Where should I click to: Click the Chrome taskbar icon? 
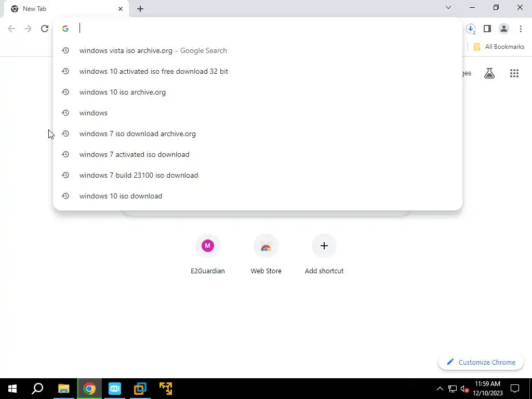(89, 389)
